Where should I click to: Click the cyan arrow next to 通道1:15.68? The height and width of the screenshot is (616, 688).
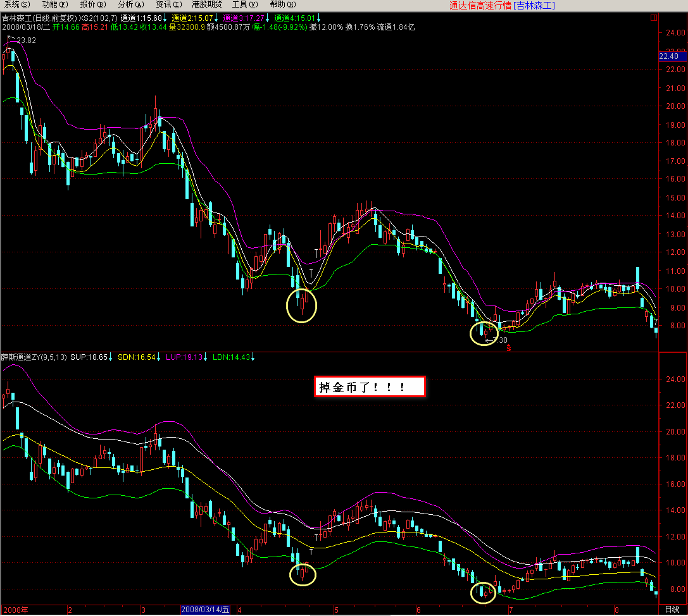(165, 18)
